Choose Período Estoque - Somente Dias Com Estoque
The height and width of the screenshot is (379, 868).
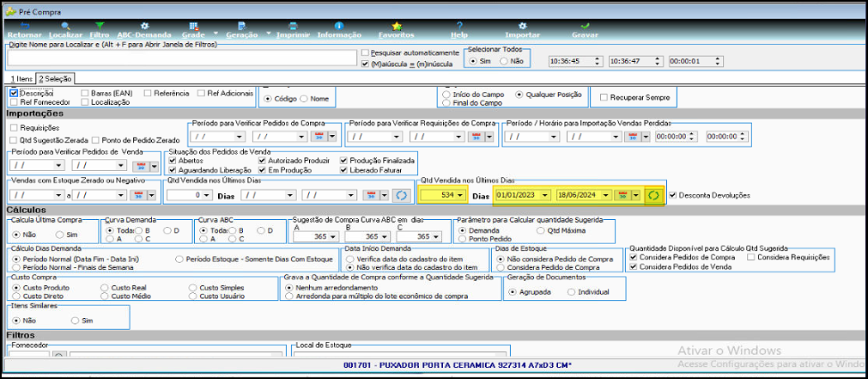pyautogui.click(x=179, y=259)
